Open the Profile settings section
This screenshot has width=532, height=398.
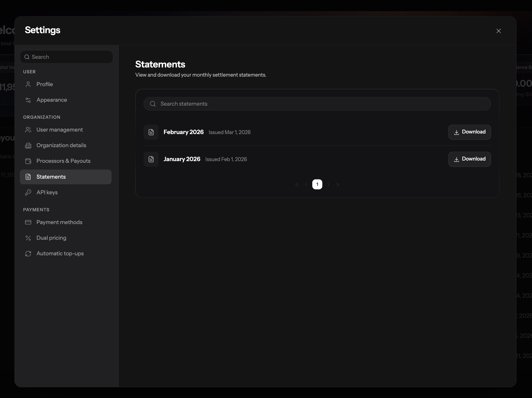click(x=66, y=84)
